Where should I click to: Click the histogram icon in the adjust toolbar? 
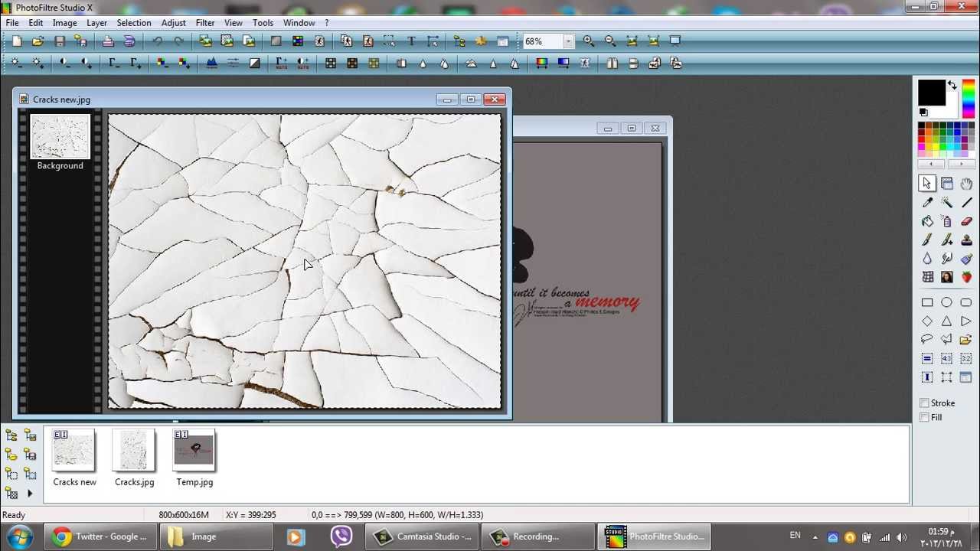point(211,64)
